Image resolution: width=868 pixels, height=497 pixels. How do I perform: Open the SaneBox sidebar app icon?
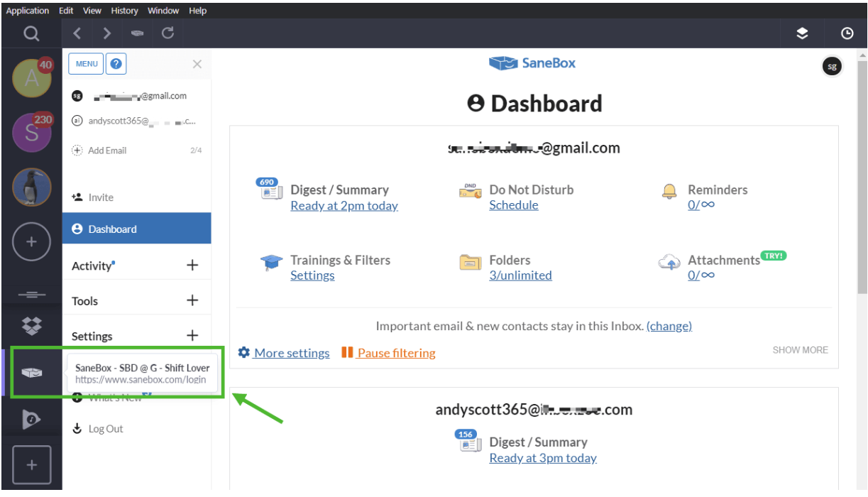coord(31,373)
